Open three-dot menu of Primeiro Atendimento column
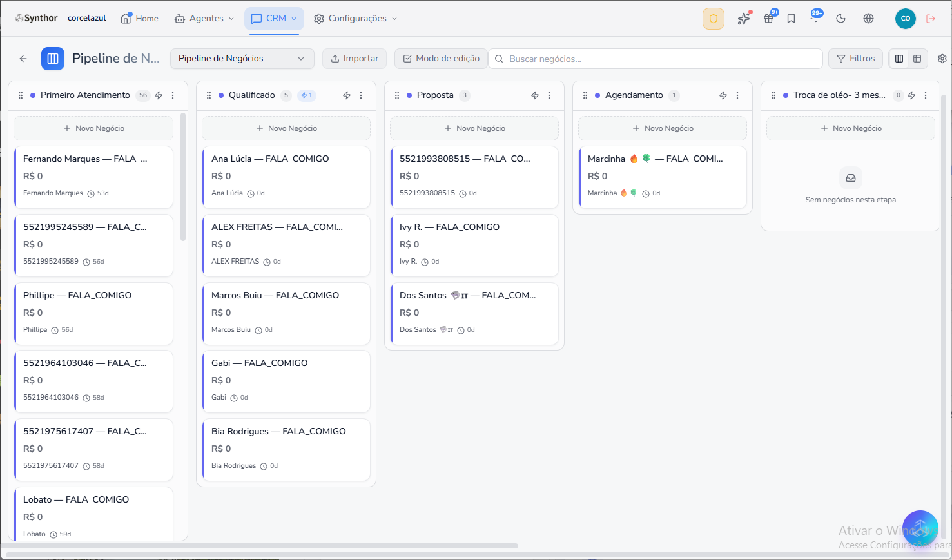Viewport: 952px width, 560px height. [x=173, y=95]
